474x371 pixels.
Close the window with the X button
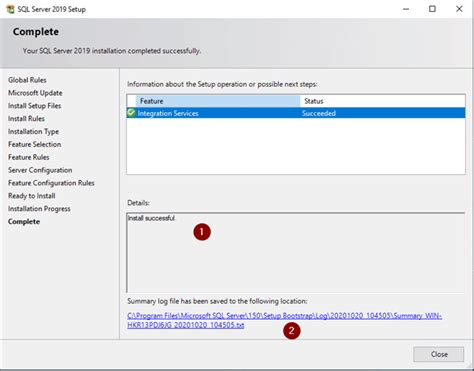(459, 9)
